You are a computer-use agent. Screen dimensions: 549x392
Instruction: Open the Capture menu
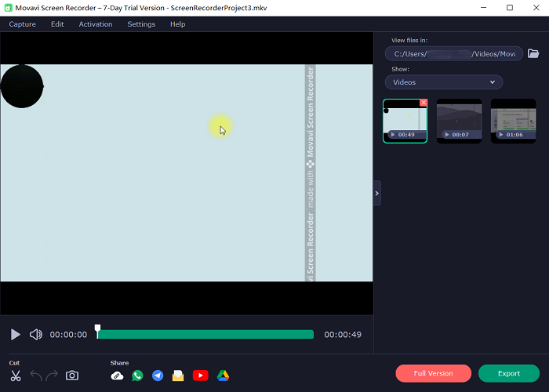(23, 24)
